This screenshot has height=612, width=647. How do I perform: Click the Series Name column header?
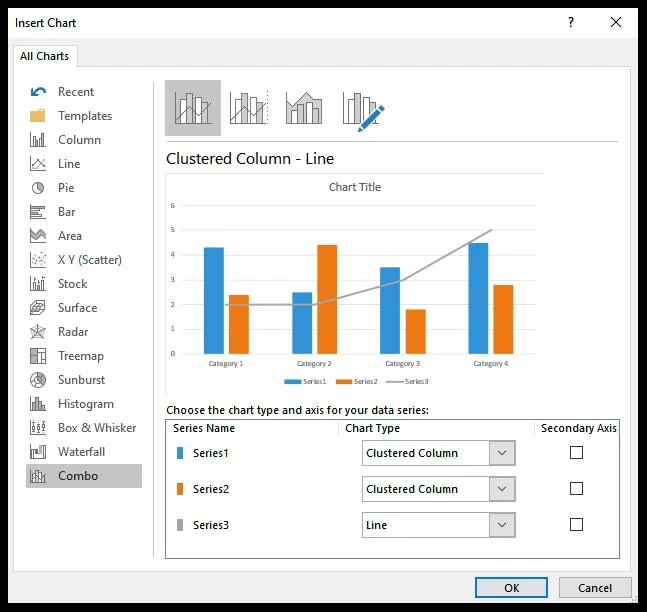pos(204,428)
